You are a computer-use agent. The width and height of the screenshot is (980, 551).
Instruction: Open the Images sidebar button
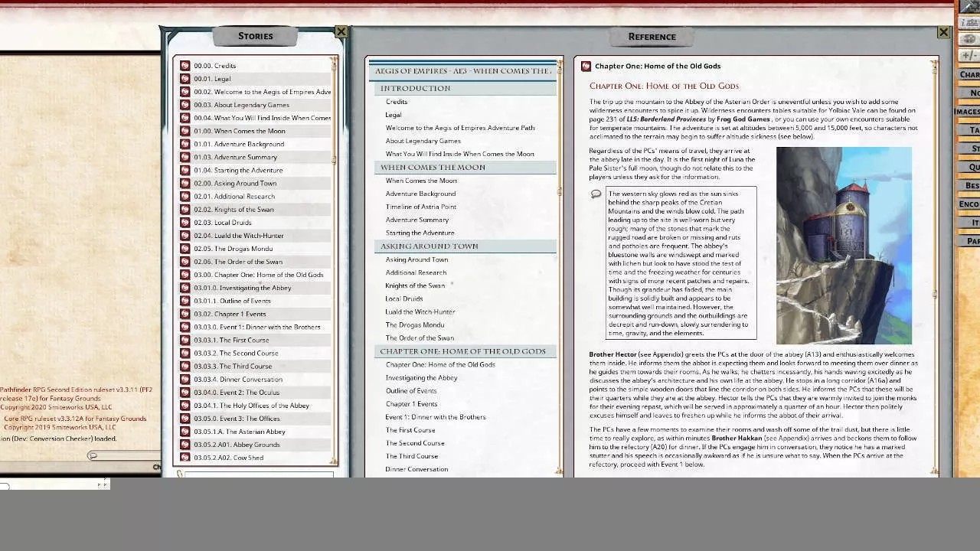[x=968, y=112]
